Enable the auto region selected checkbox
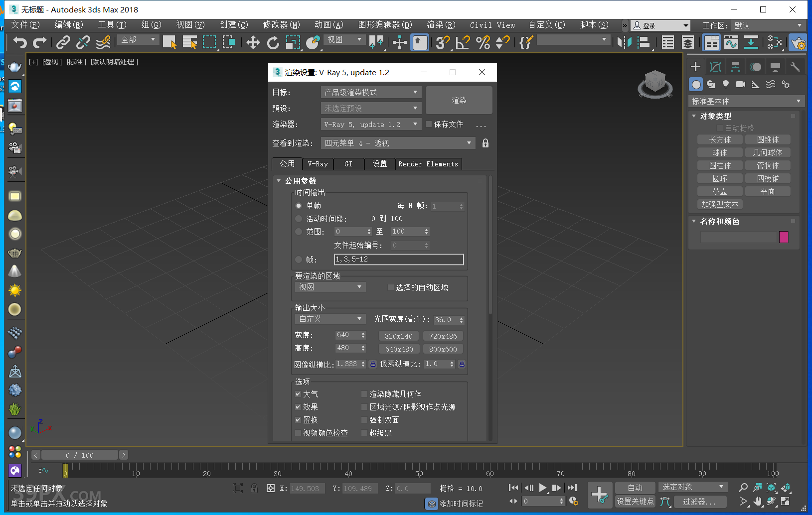 coord(391,287)
